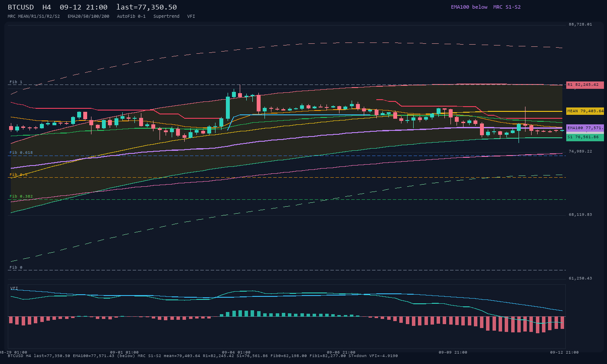
Task: Click the "AutoFib 0-1" legend entry
Action: pyautogui.click(x=131, y=16)
